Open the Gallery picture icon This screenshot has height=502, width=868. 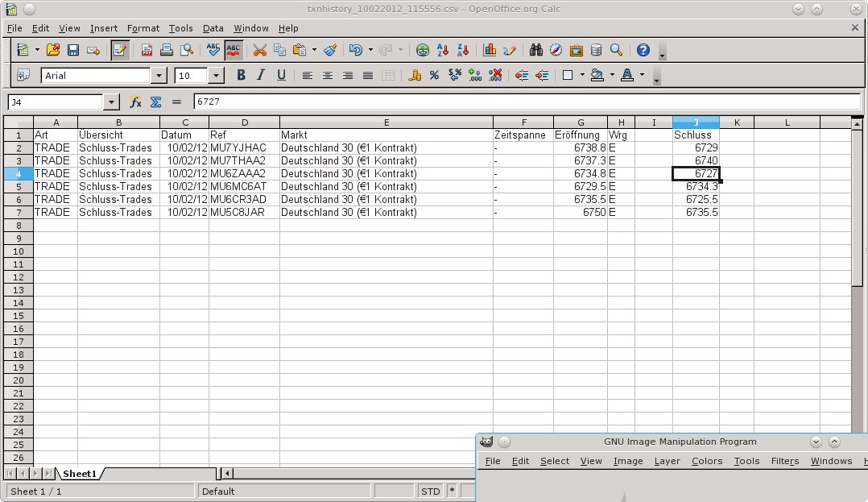tap(577, 50)
